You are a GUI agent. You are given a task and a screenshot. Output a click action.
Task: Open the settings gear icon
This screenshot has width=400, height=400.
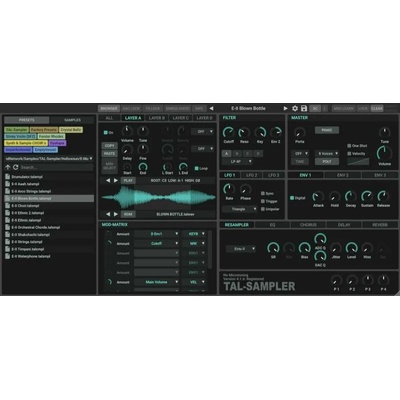click(295, 108)
